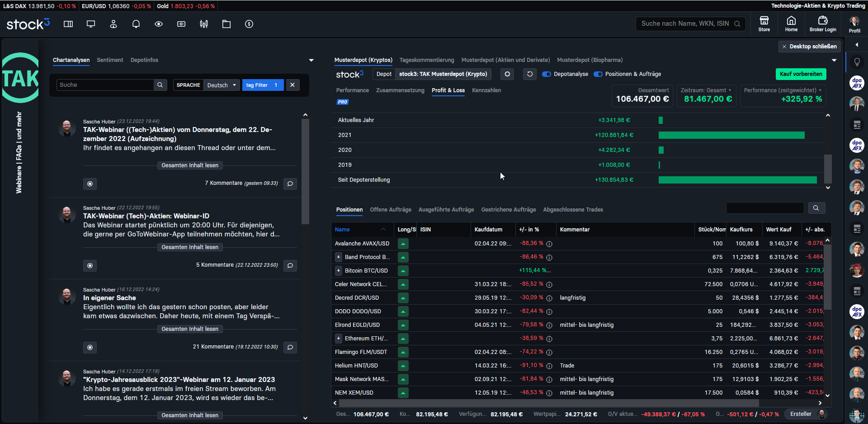Switch to the Abgeschlossene Trades tab

click(x=573, y=210)
